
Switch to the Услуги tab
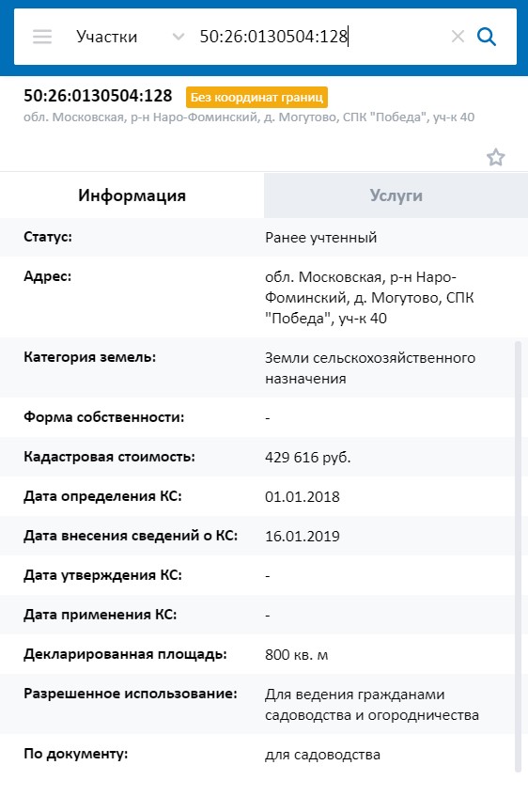click(396, 195)
